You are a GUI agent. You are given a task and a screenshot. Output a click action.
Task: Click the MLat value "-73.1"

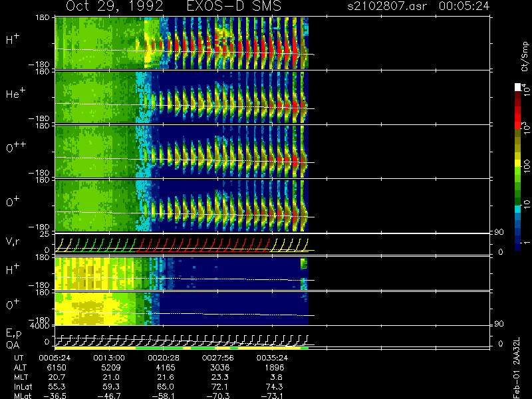click(x=272, y=396)
